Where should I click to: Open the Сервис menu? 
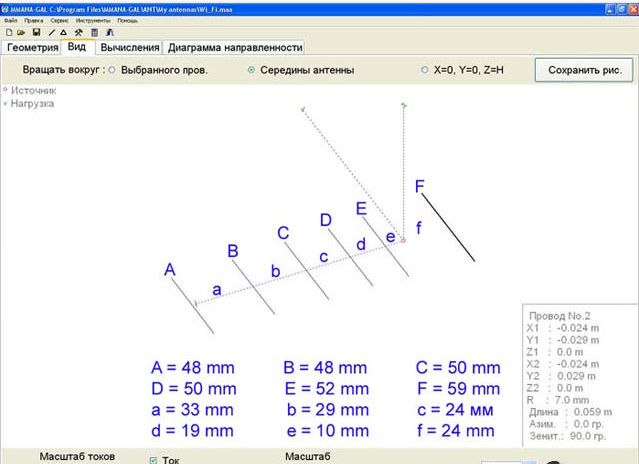point(59,20)
